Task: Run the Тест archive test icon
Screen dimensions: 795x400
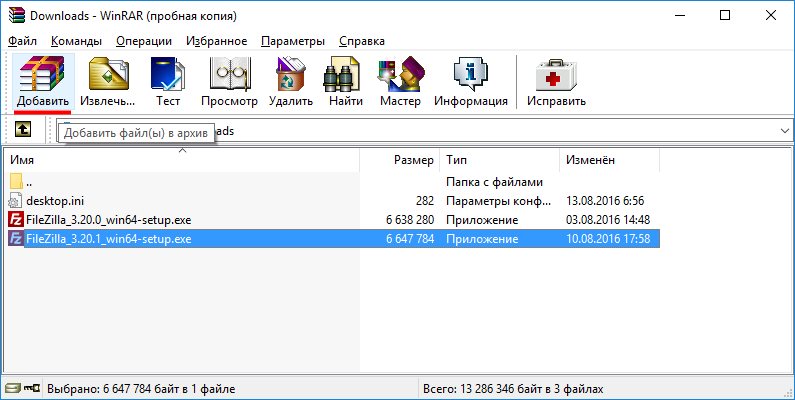Action: click(168, 74)
